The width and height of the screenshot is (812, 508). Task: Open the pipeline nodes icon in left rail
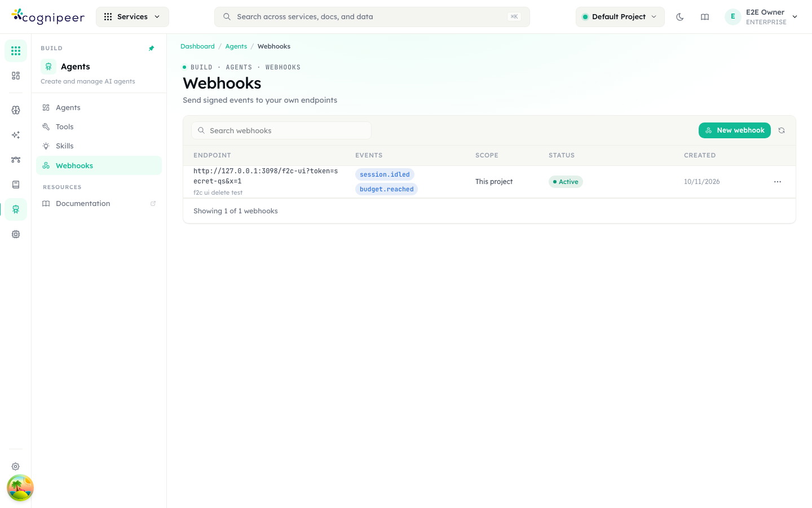pos(16,160)
